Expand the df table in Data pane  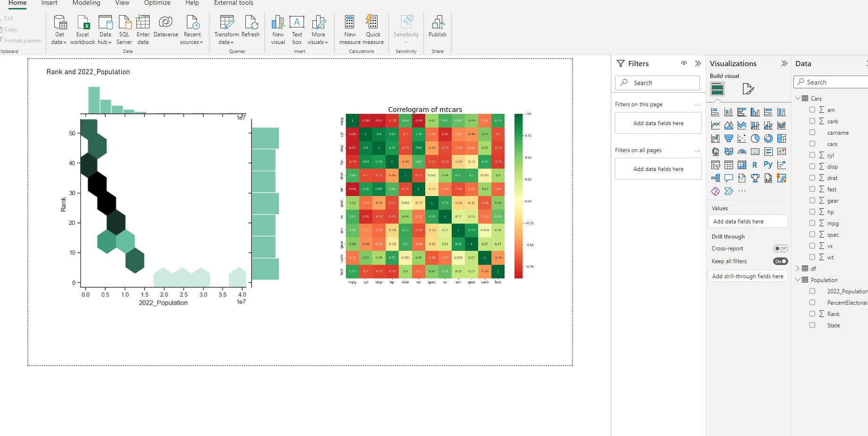click(x=798, y=268)
